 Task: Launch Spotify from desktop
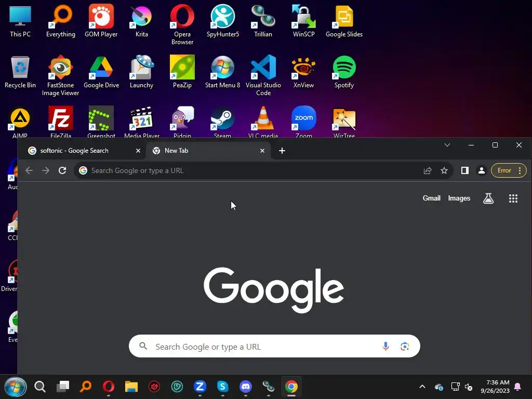pyautogui.click(x=344, y=72)
